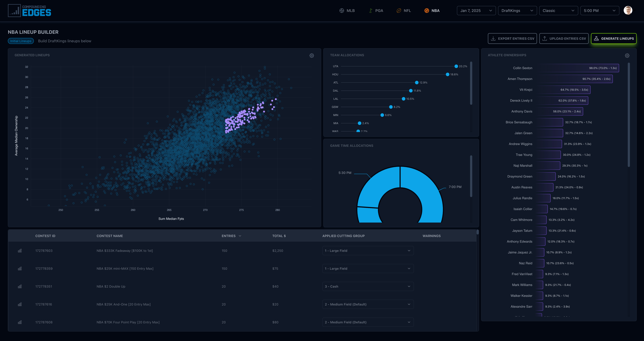Click the 7:00 PM donut segment label
Viewport: 644px width, 341px height.
(455, 187)
